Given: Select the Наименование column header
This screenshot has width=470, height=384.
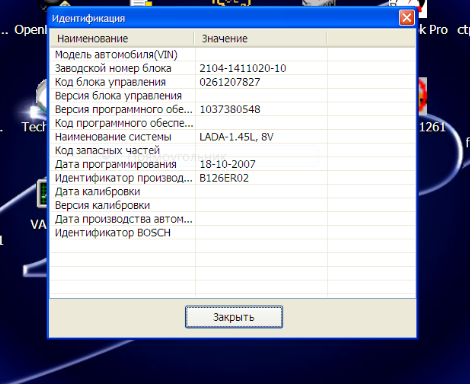Looking at the screenshot, I should tap(122, 39).
